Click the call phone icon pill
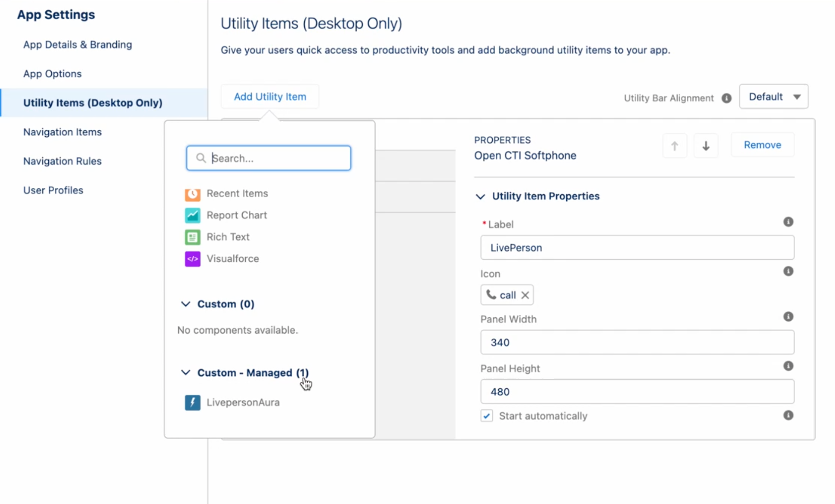The height and width of the screenshot is (504, 835). 507,295
